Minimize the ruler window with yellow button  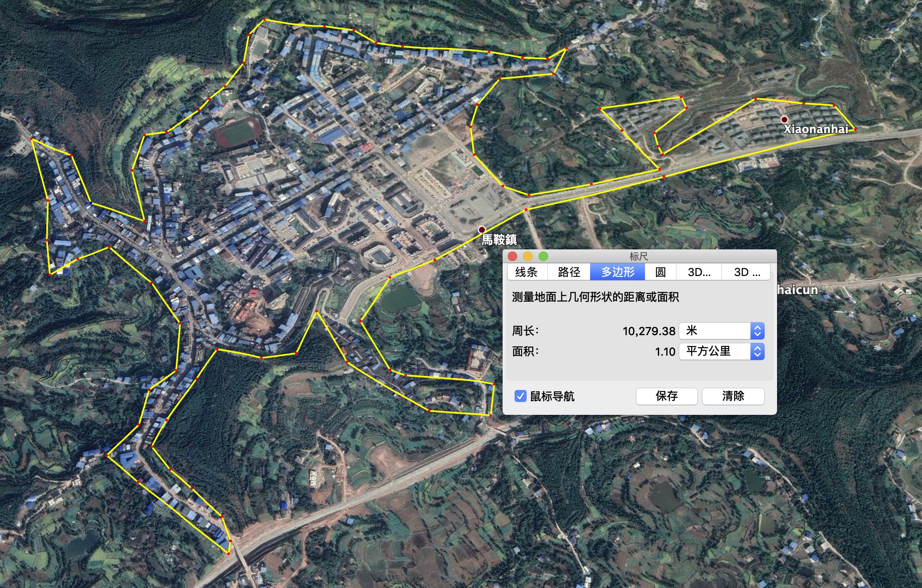(528, 256)
